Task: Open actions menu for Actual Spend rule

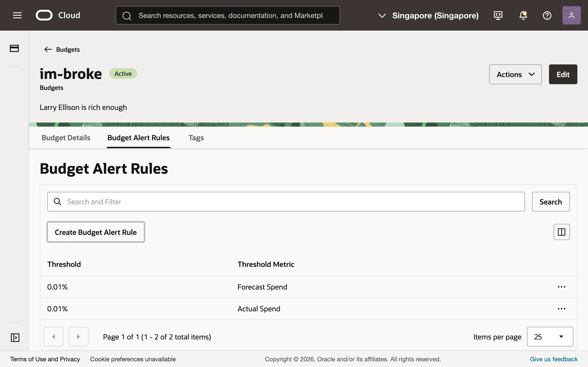Action: 561,308
